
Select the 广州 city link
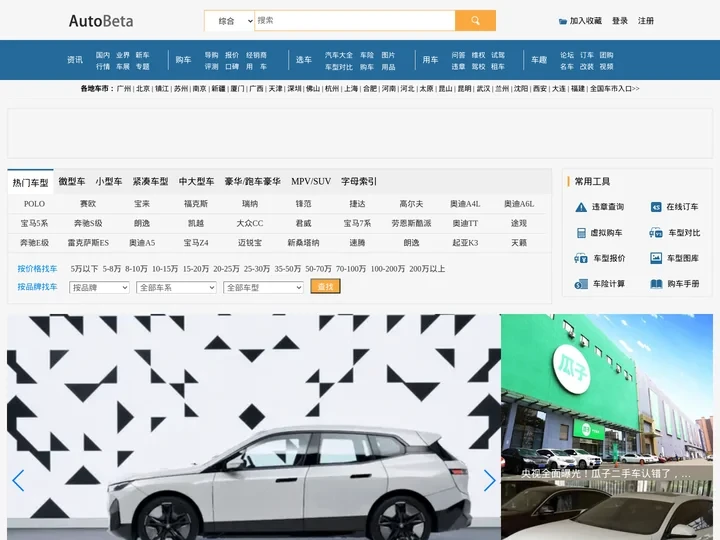tap(124, 89)
